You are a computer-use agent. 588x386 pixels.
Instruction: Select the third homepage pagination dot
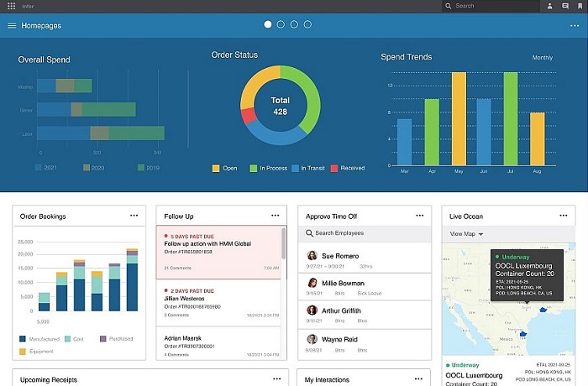pos(294,24)
